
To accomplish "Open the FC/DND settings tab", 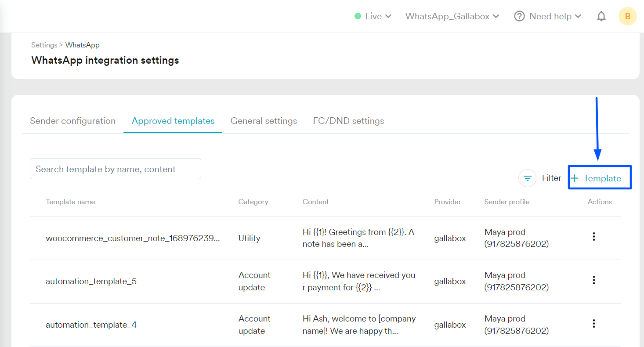I will point(348,121).
